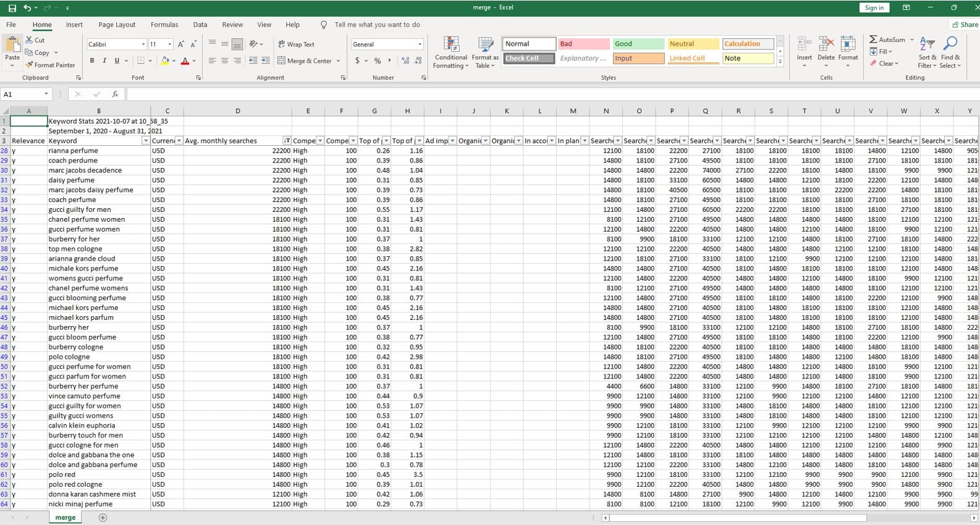Open Sort & Filter menu

[927, 52]
